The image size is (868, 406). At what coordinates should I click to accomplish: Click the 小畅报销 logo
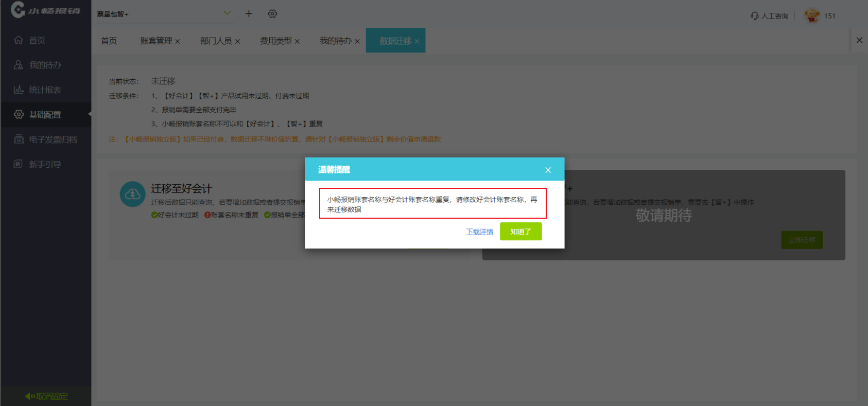coord(45,10)
